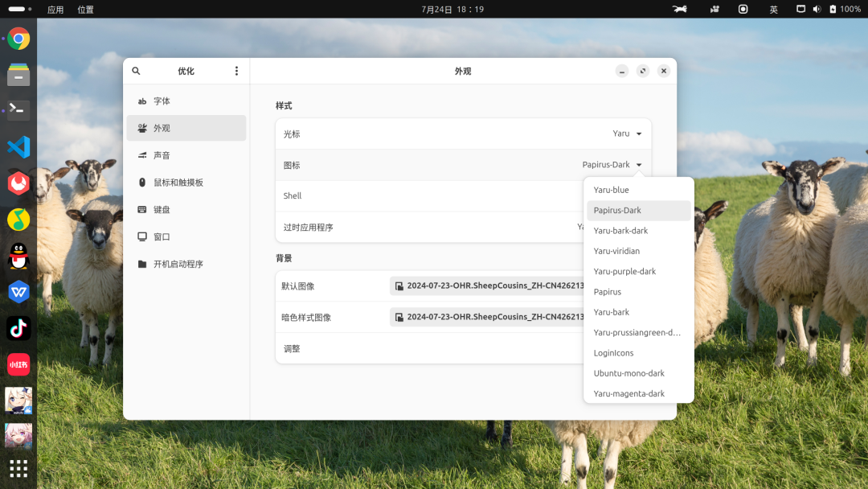Open Visual Studio Code from the dock
The image size is (868, 489).
click(x=18, y=146)
